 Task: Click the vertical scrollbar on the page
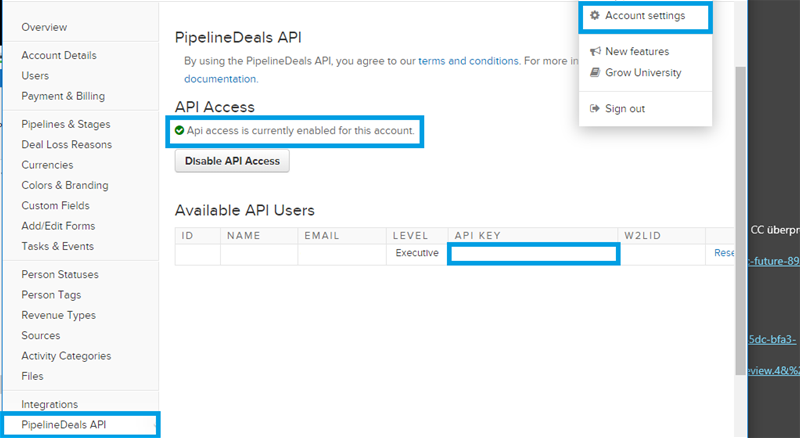(740, 220)
